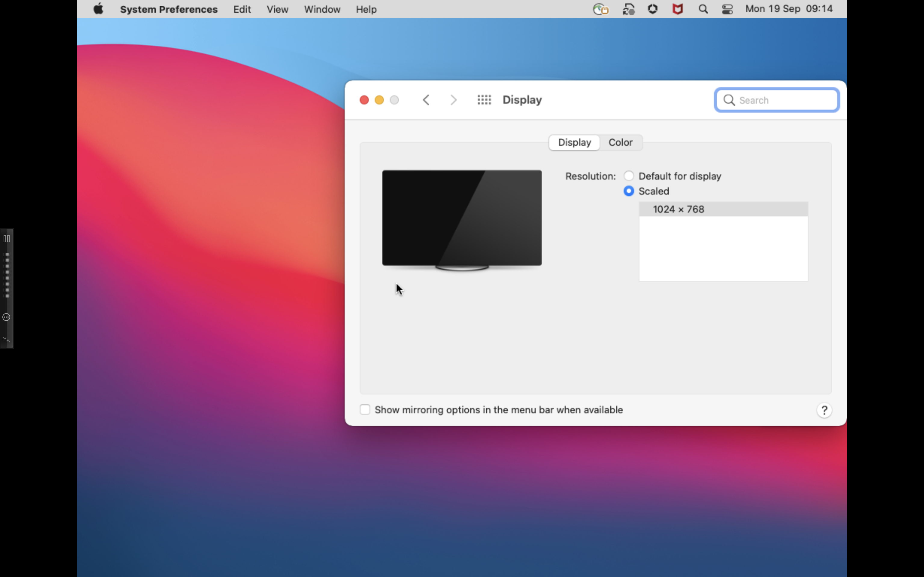Screen dimensions: 924x577
Task: Go forward with the right chevron
Action: (x=453, y=100)
